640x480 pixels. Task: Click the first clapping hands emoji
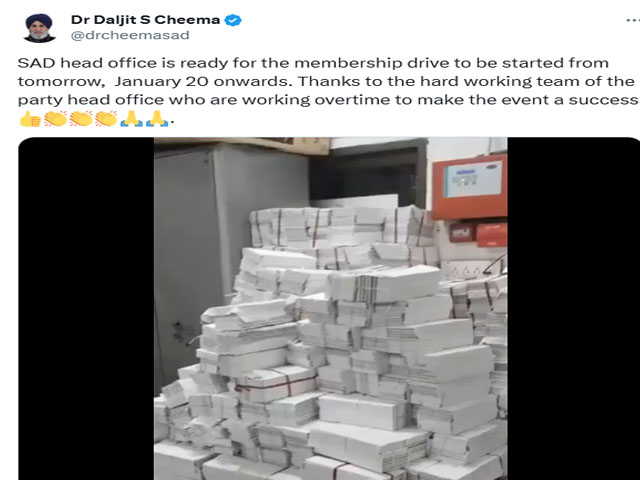(x=56, y=119)
